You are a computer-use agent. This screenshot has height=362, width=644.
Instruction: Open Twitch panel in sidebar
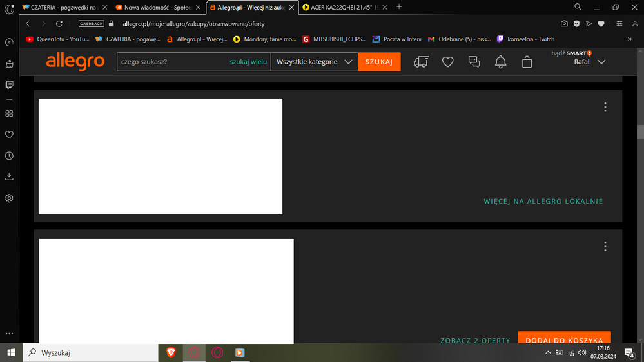tap(9, 85)
